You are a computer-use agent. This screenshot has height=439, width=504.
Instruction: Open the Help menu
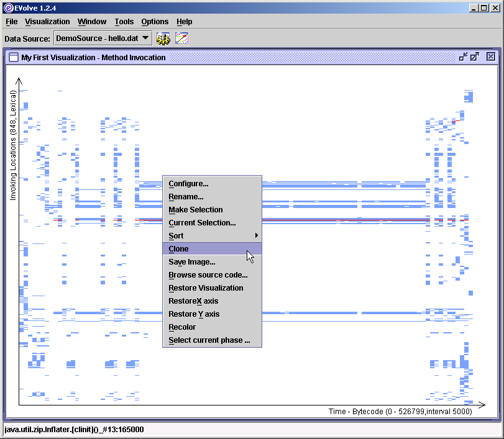coord(184,22)
